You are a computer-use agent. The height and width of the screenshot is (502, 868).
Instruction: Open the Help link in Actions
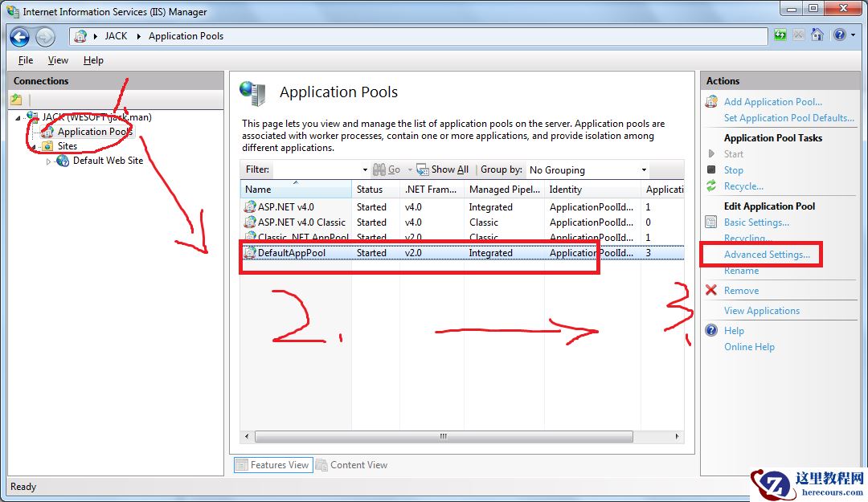tap(734, 330)
